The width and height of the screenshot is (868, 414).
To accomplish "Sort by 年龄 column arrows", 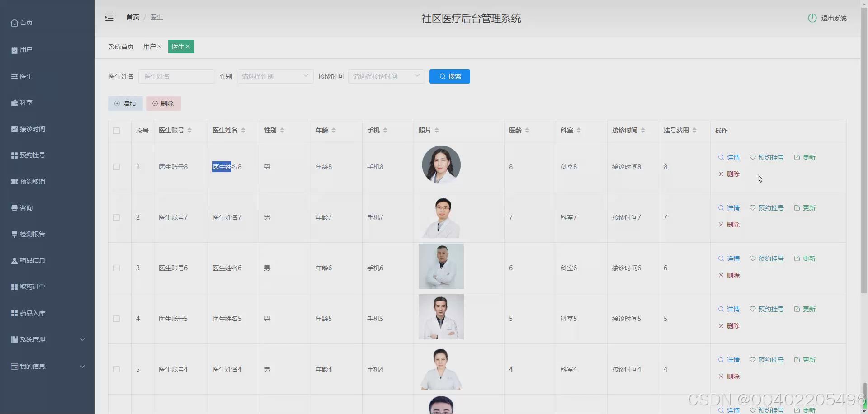I will click(334, 130).
